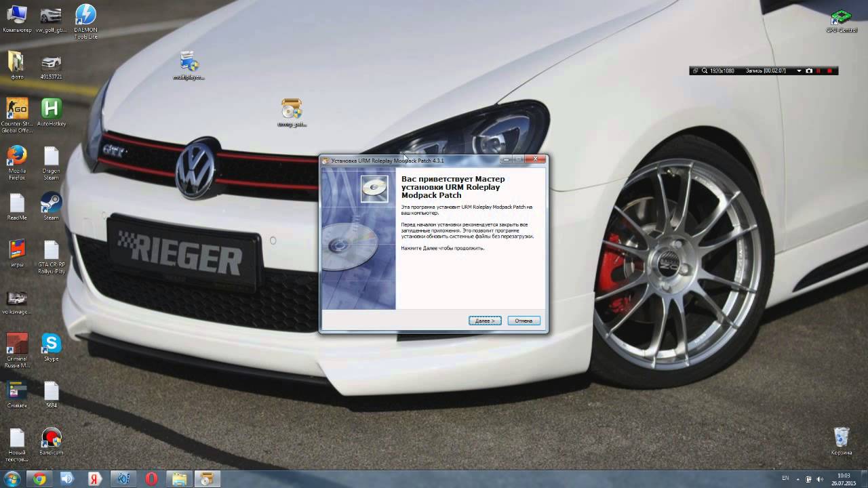Click the recorder window-mode icon

tap(696, 70)
